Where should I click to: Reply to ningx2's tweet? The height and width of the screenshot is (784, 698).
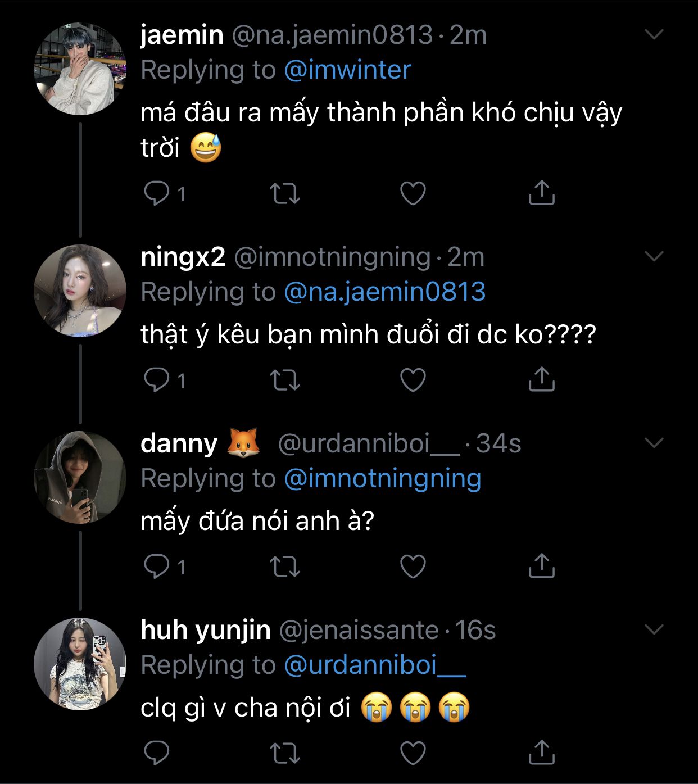[156, 380]
